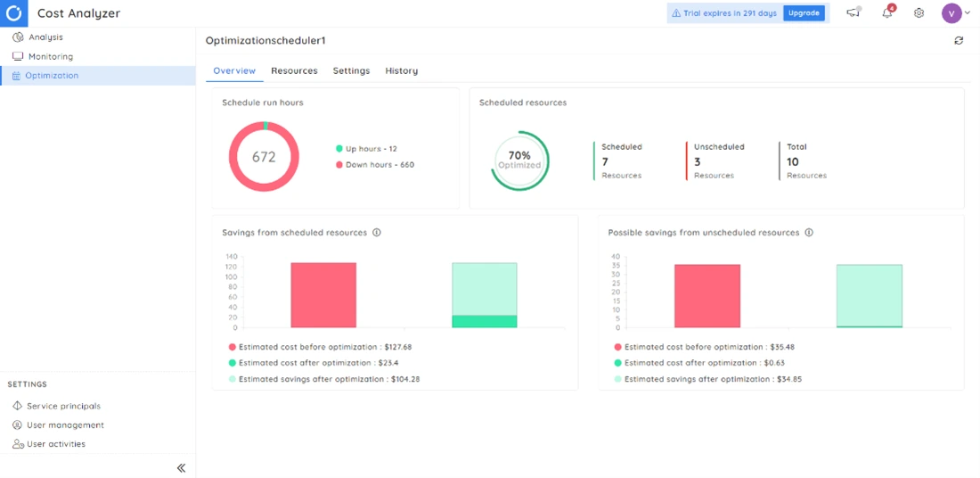
Task: Open User management in settings
Action: click(x=64, y=425)
